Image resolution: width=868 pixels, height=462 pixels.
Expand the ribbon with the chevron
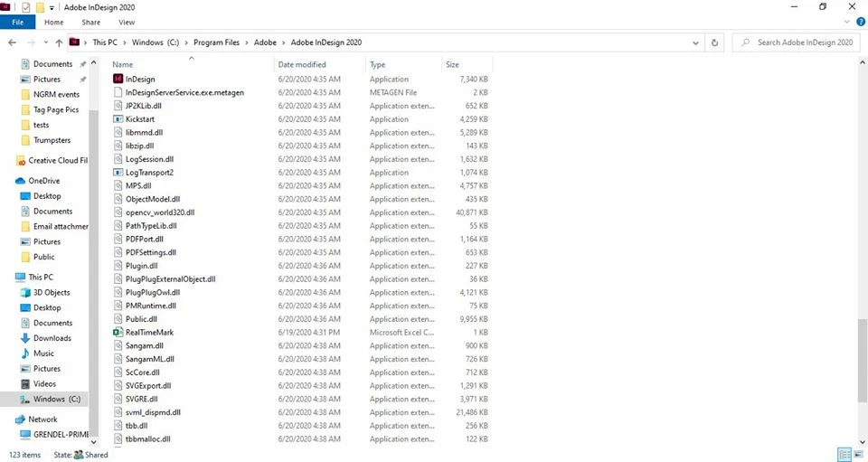coord(846,22)
